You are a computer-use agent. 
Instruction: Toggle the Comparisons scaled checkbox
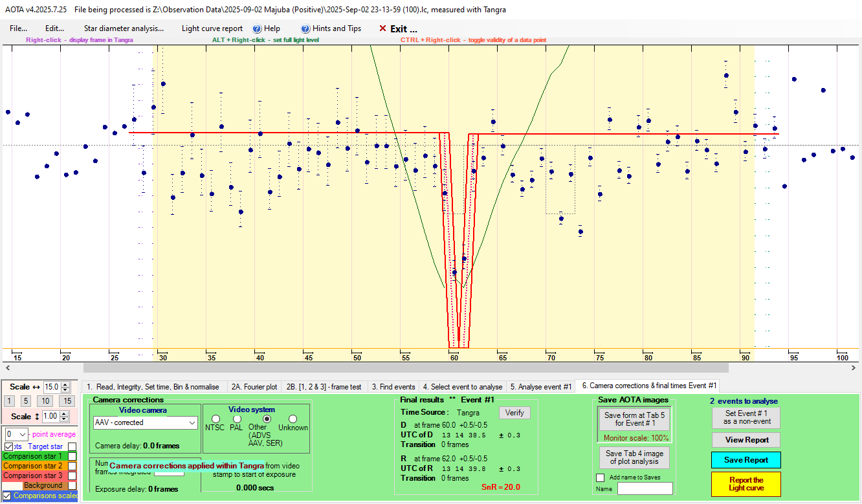pos(7,496)
